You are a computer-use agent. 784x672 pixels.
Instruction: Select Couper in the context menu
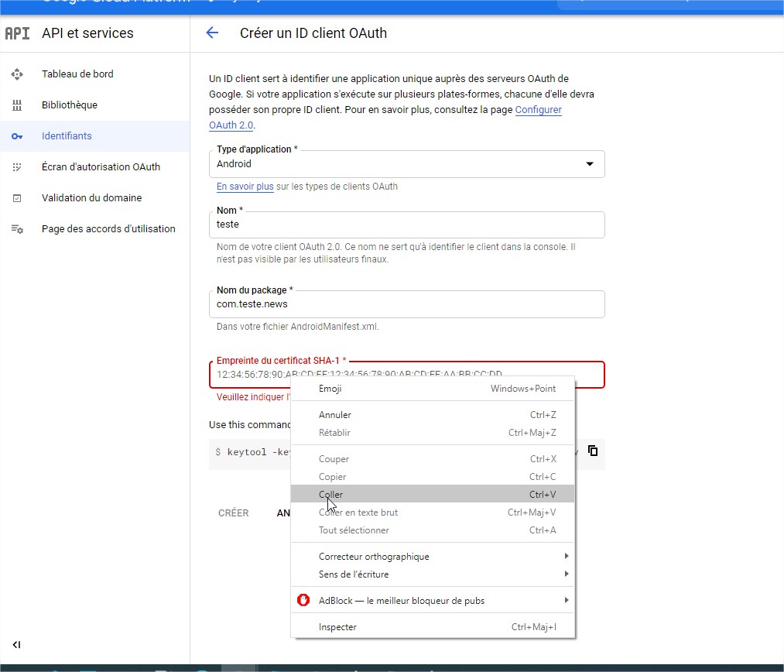click(433, 459)
